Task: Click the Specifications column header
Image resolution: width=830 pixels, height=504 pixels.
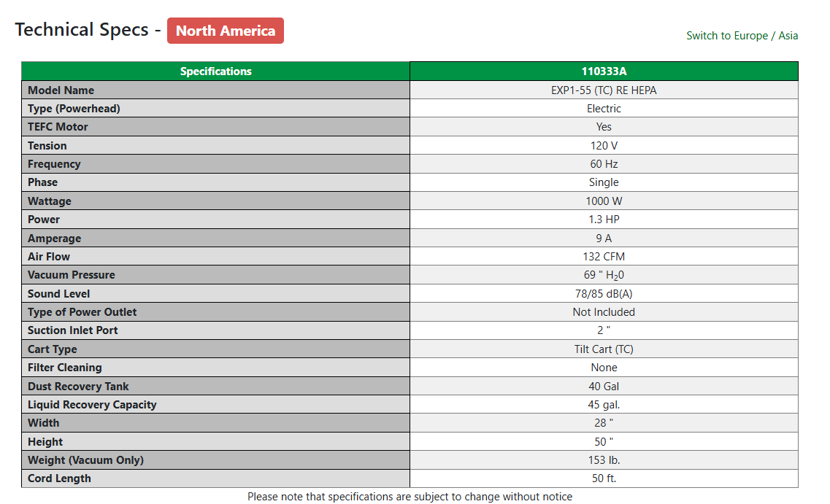Action: (215, 71)
